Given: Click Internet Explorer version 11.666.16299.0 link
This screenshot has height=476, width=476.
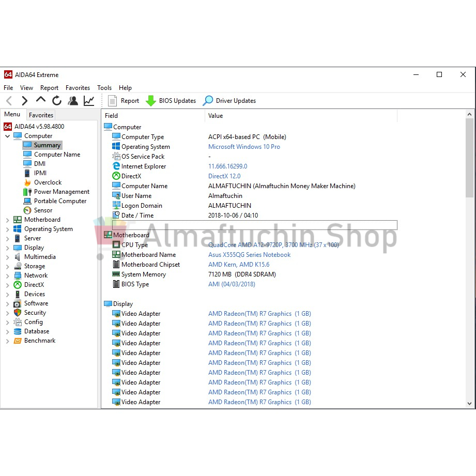Looking at the screenshot, I should tap(228, 166).
